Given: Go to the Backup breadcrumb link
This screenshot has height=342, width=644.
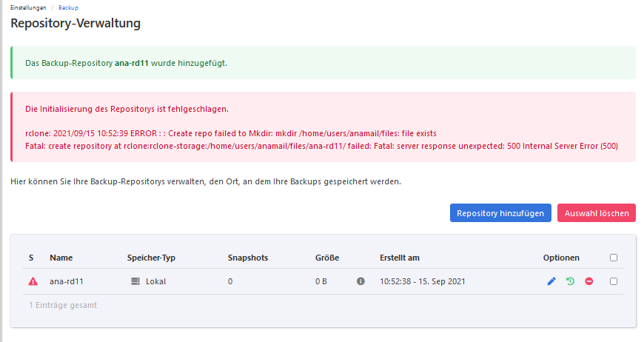Looking at the screenshot, I should tap(68, 7).
